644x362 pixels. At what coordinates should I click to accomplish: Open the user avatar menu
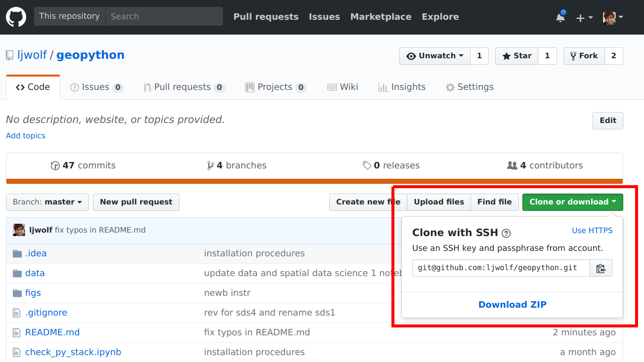pyautogui.click(x=613, y=17)
